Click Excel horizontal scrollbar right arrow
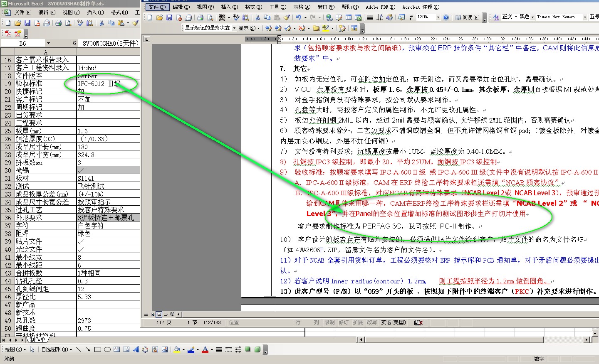The image size is (599, 364). point(587,339)
